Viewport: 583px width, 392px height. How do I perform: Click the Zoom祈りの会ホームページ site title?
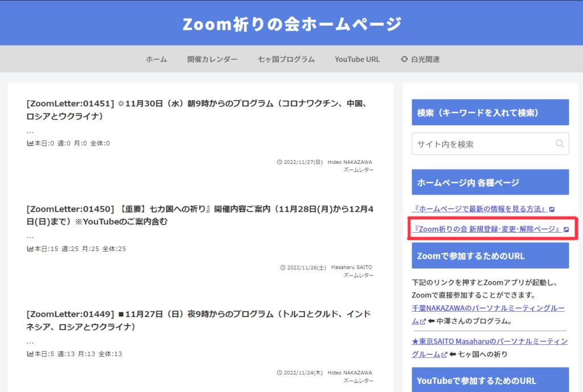[291, 24]
